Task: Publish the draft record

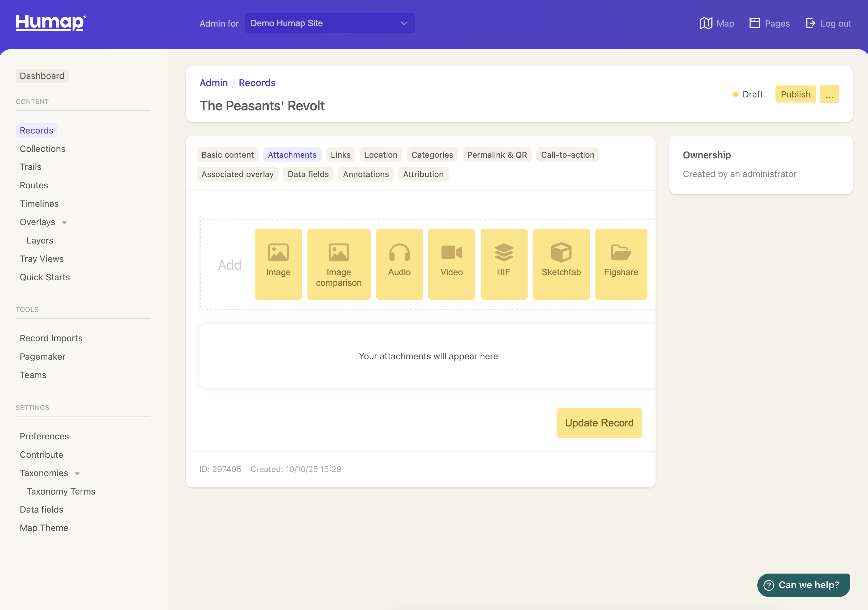Action: [x=795, y=94]
